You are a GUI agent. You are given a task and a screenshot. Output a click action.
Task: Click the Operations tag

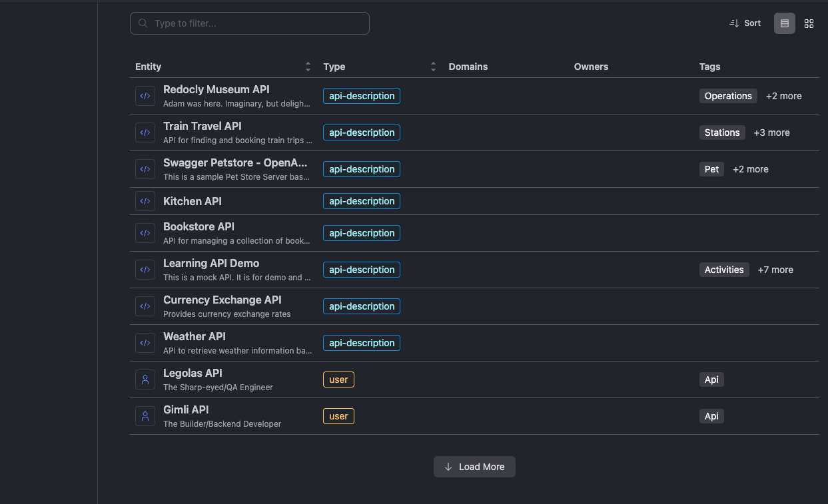[728, 96]
